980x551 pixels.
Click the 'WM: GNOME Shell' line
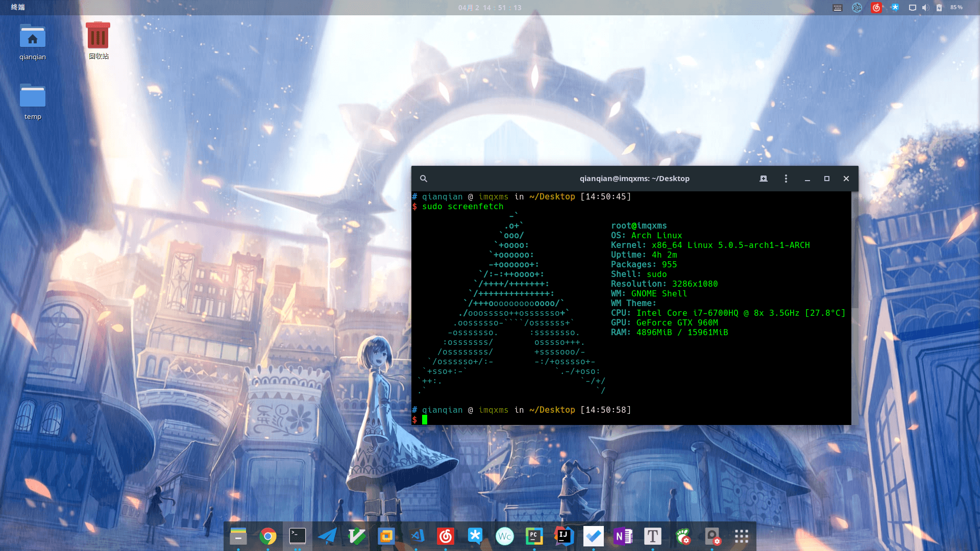click(x=649, y=294)
